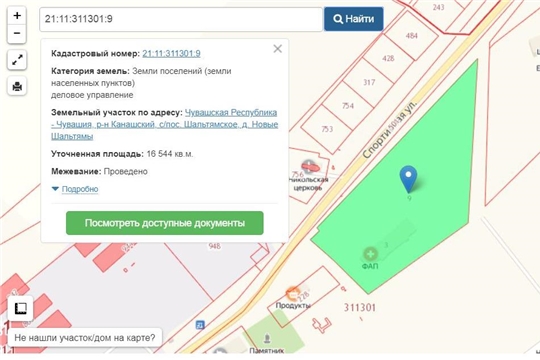540x360 pixels.
Task: Click the blue bus stop icon
Action: point(200,325)
